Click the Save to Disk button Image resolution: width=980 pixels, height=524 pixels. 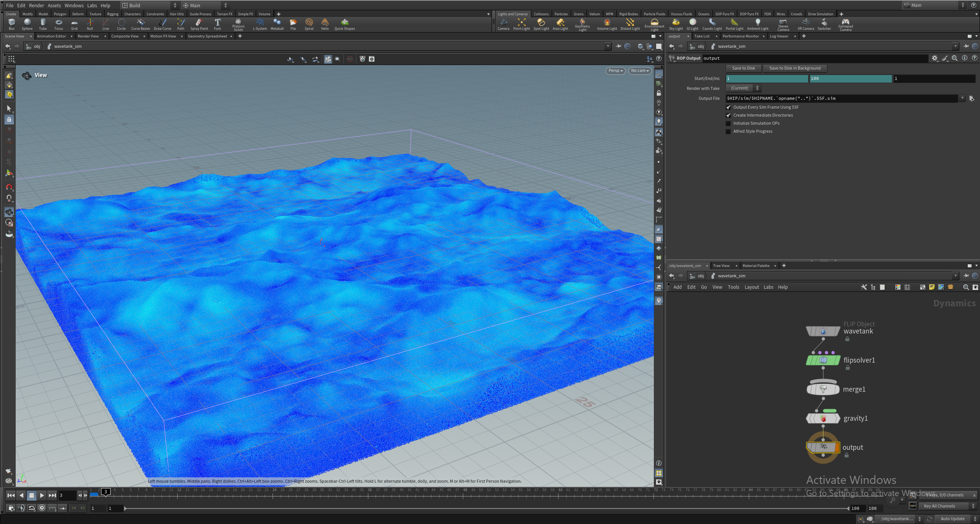[743, 68]
